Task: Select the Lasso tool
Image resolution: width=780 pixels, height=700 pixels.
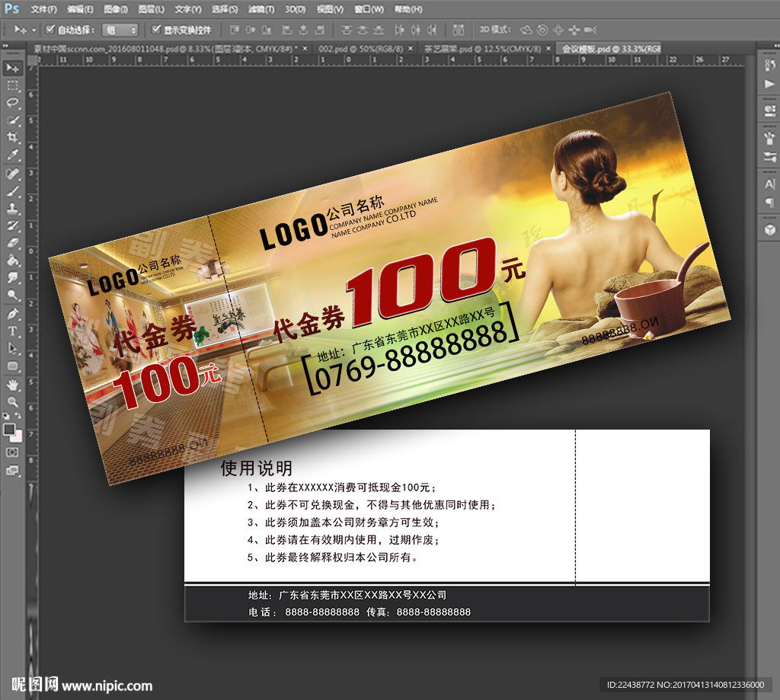Action: pyautogui.click(x=13, y=102)
